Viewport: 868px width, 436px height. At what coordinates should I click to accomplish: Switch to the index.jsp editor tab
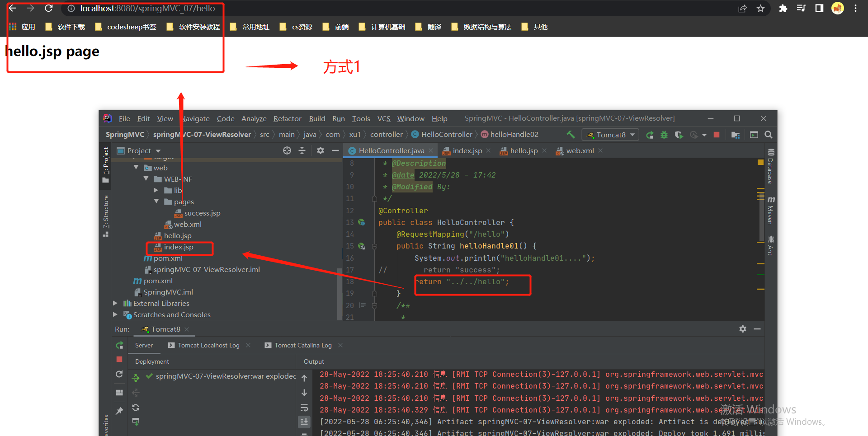pyautogui.click(x=467, y=150)
